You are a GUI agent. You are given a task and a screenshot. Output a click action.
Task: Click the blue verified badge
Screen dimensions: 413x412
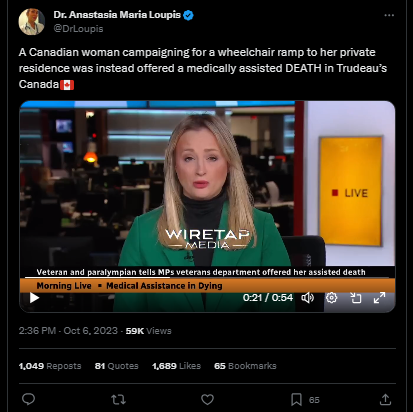188,15
